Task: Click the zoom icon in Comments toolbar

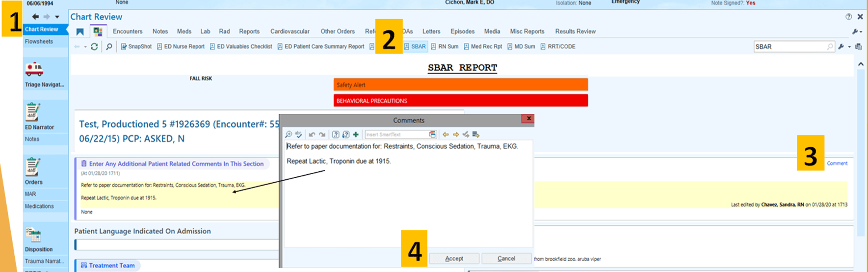Action: point(289,135)
